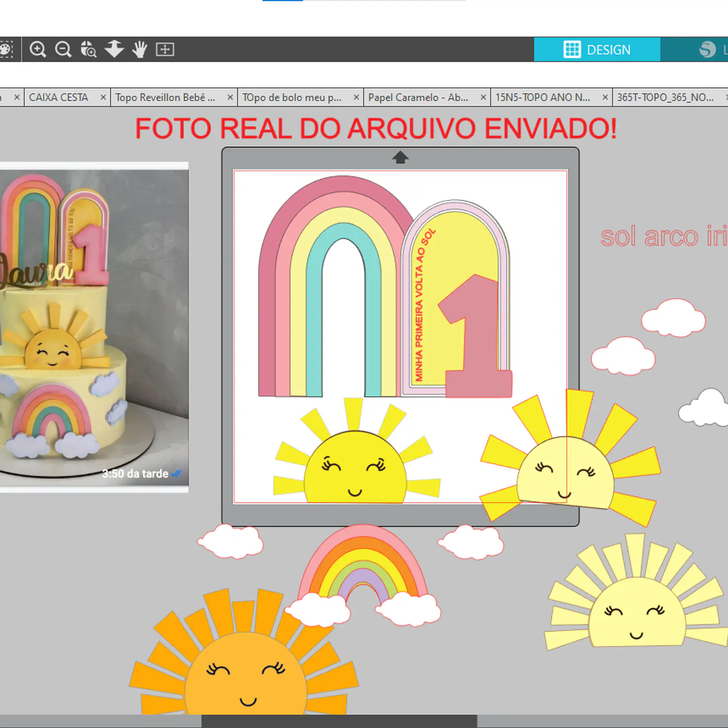Open the DESIGN tab

597,50
